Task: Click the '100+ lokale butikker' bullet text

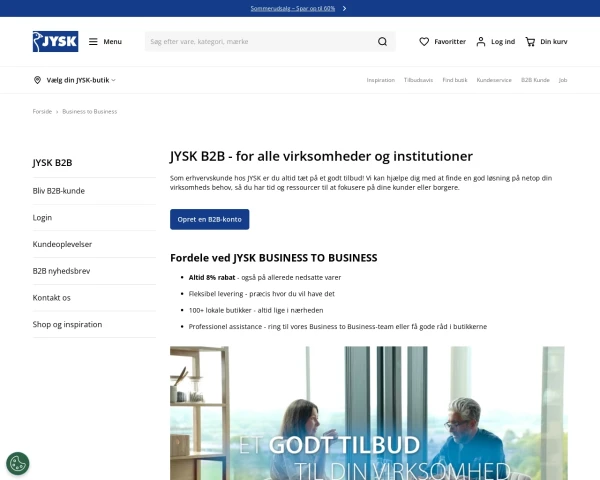Action: (x=256, y=310)
